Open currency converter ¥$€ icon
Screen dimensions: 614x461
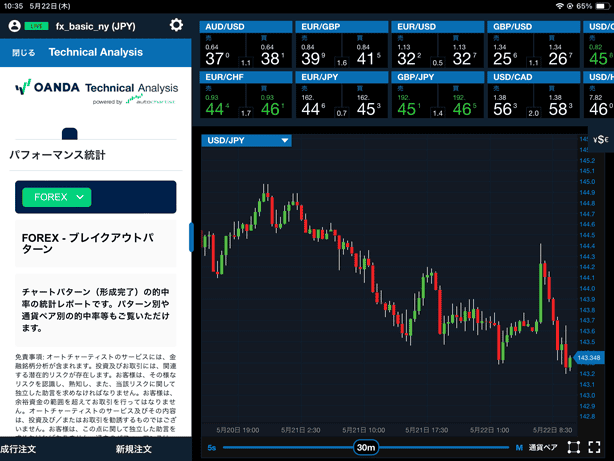coord(600,139)
